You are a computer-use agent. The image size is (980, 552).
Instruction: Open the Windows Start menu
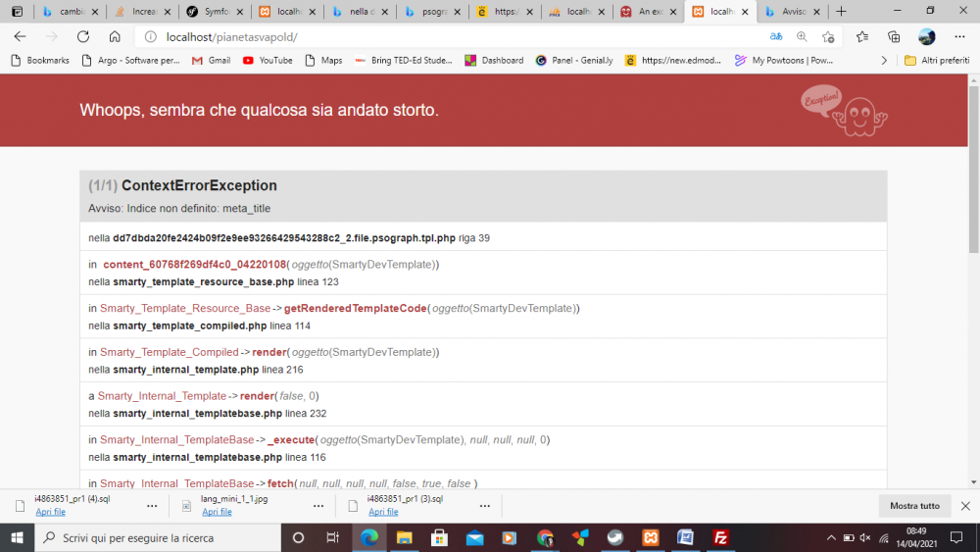coord(17,537)
